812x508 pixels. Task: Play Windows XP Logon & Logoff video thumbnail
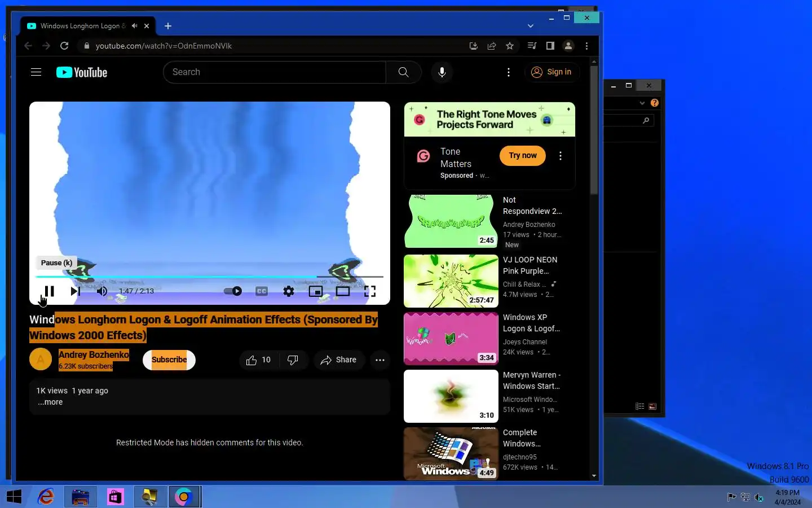point(451,339)
